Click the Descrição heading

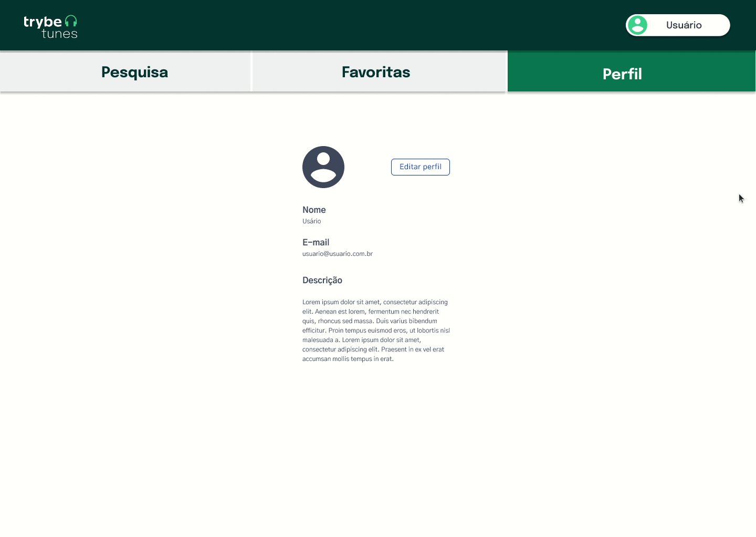coord(322,280)
